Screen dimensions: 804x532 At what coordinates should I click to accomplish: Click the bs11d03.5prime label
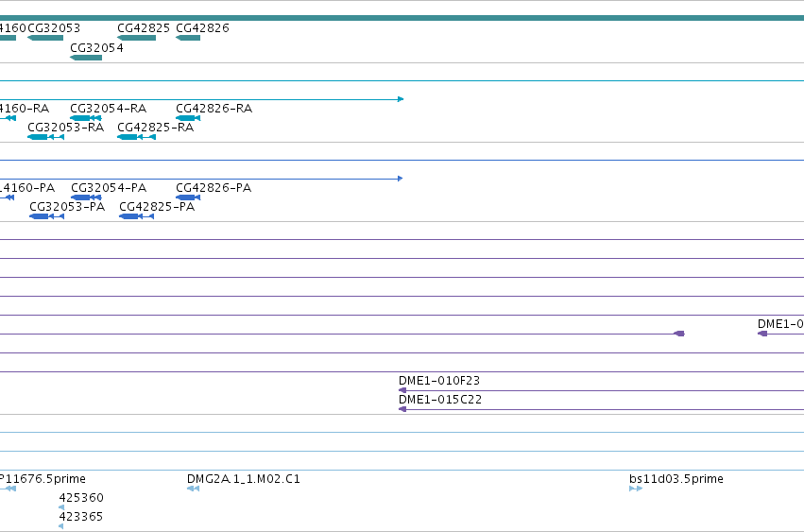click(x=676, y=479)
